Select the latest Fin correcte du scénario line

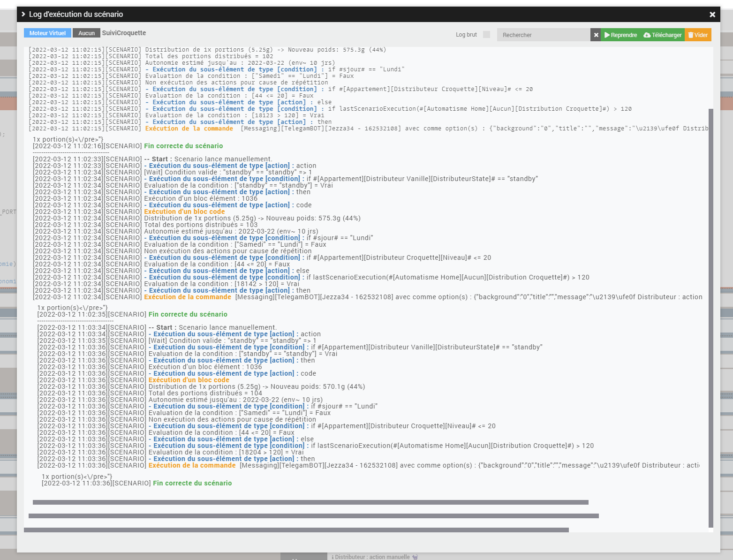click(x=192, y=483)
